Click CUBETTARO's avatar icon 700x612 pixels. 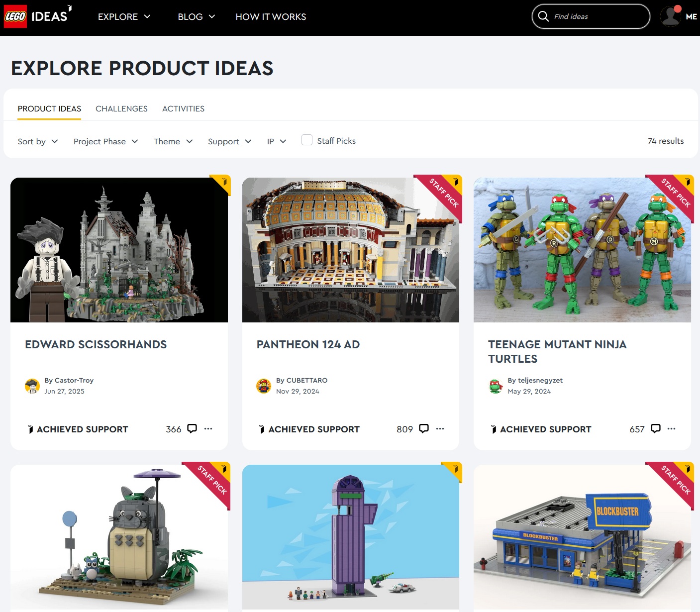[264, 386]
